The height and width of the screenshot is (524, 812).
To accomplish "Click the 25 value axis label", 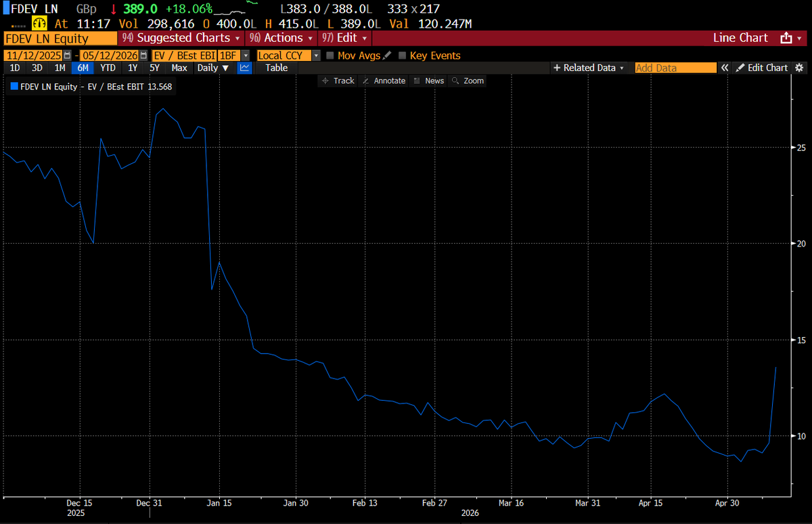I will point(800,148).
